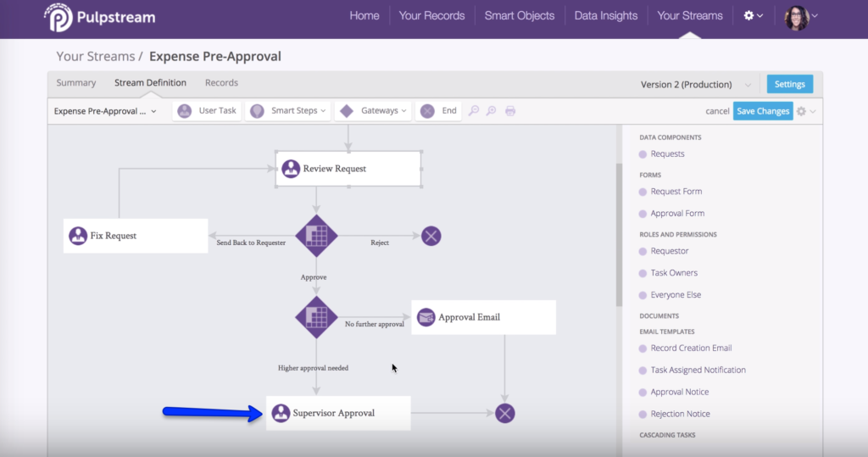Click Save Changes button

[x=763, y=111]
